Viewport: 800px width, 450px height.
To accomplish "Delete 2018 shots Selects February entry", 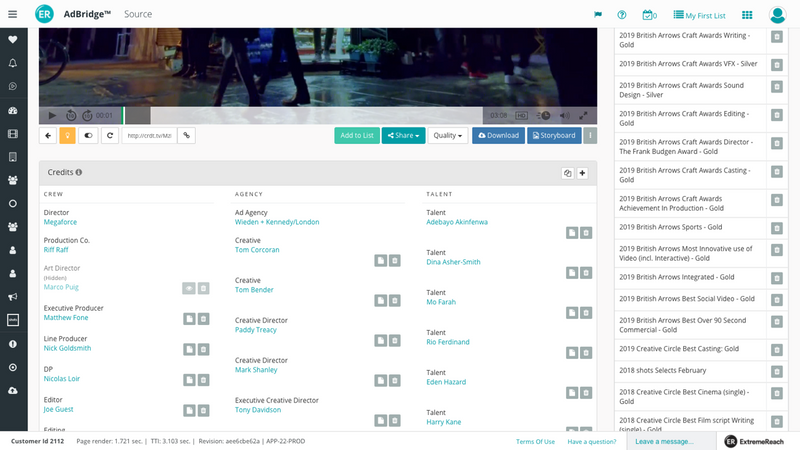I will click(x=777, y=371).
